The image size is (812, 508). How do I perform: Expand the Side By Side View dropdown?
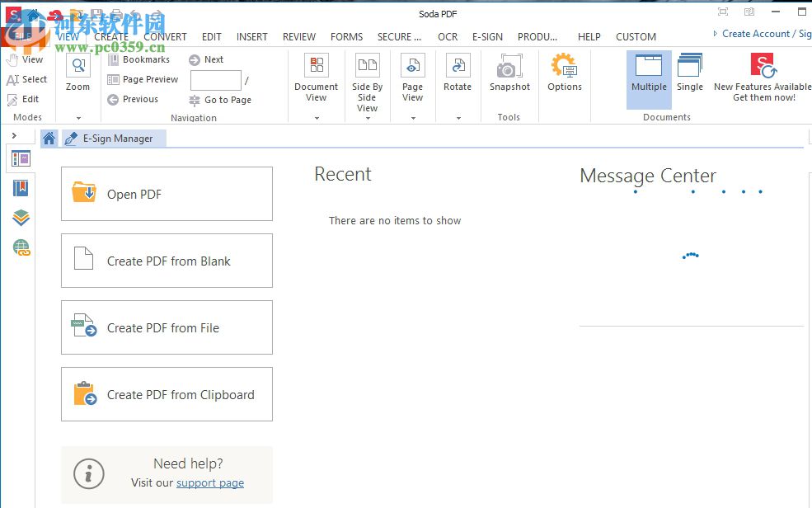(367, 118)
